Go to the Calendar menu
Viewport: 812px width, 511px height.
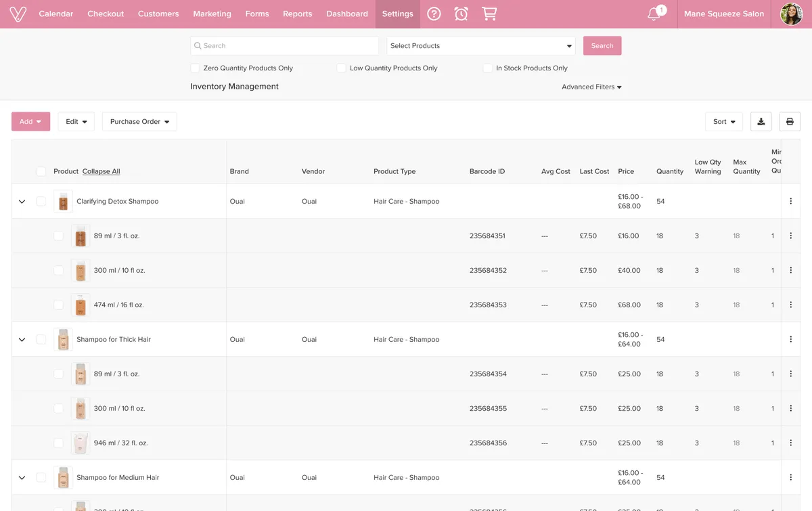tap(56, 14)
